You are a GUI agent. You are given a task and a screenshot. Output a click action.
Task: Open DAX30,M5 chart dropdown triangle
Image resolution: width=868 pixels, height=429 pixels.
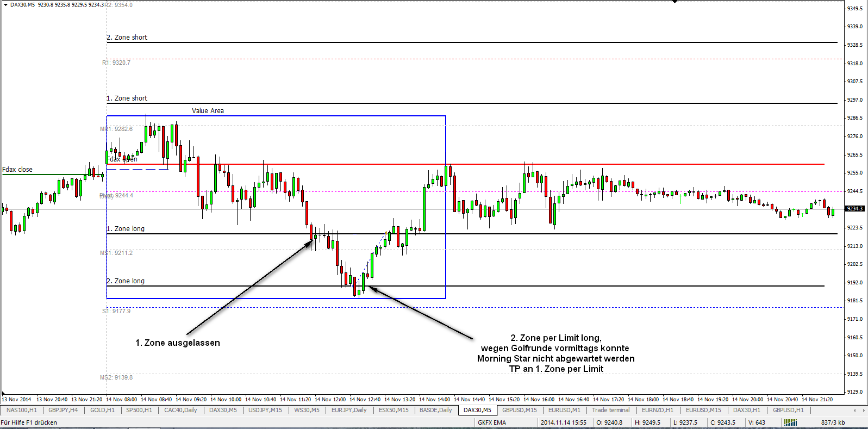(5, 4)
